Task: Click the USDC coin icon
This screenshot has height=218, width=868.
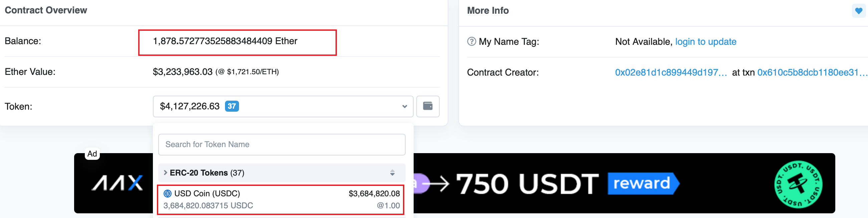Action: tap(168, 193)
